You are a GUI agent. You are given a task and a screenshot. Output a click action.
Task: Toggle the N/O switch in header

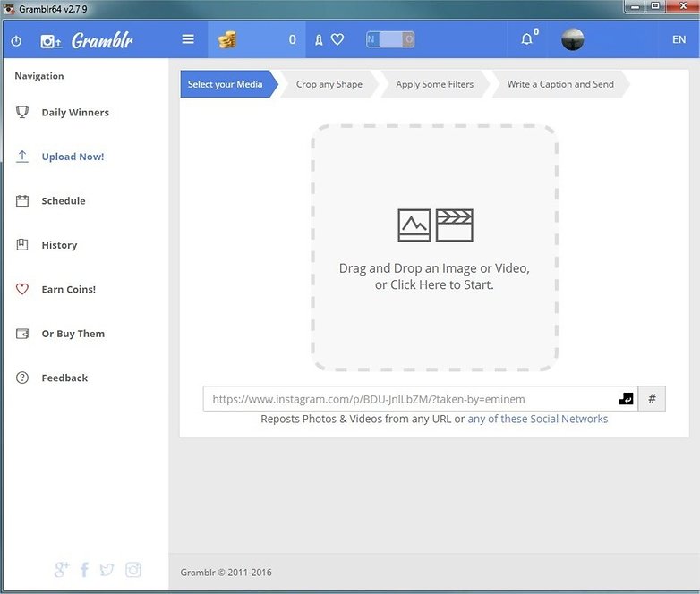(390, 39)
